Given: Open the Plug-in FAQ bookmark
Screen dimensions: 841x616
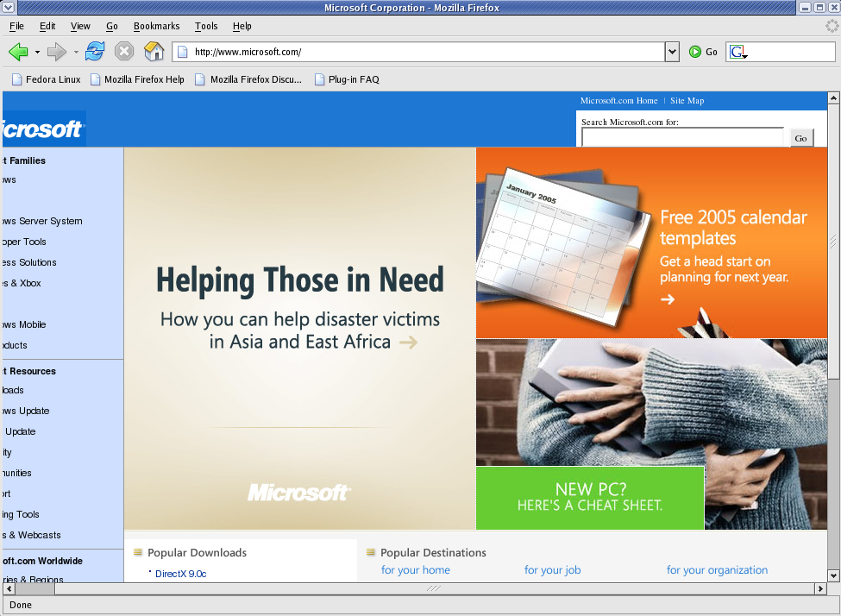Looking at the screenshot, I should click(x=347, y=79).
